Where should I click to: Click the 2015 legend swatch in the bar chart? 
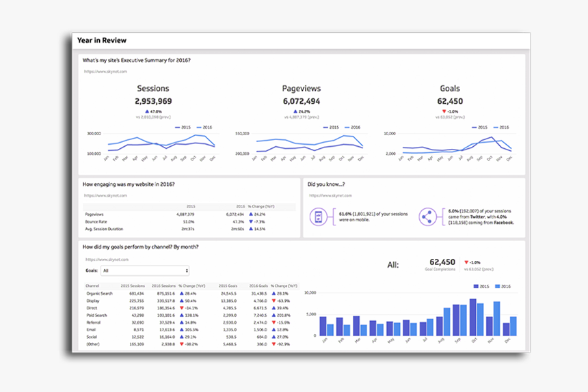tap(476, 286)
